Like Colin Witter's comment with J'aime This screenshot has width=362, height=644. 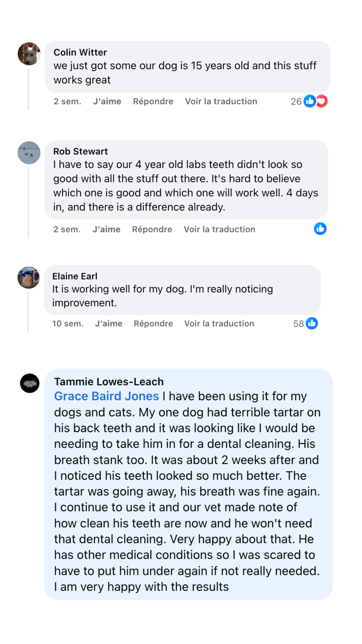coord(107,101)
